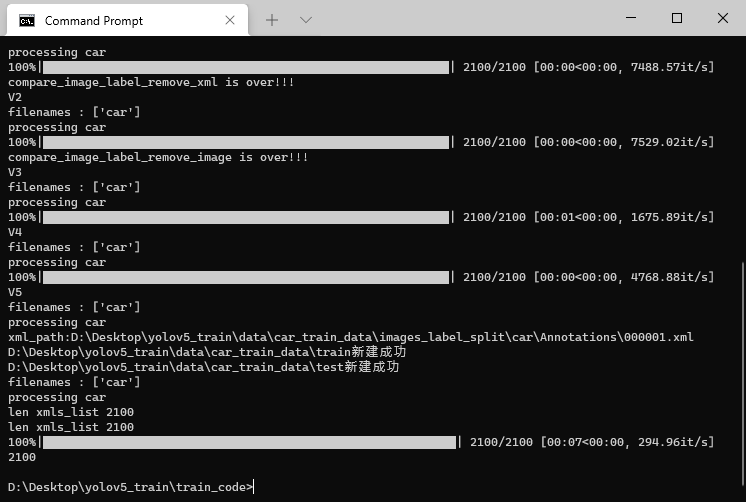The height and width of the screenshot is (502, 746).
Task: Close the terminal window
Action: 723,18
